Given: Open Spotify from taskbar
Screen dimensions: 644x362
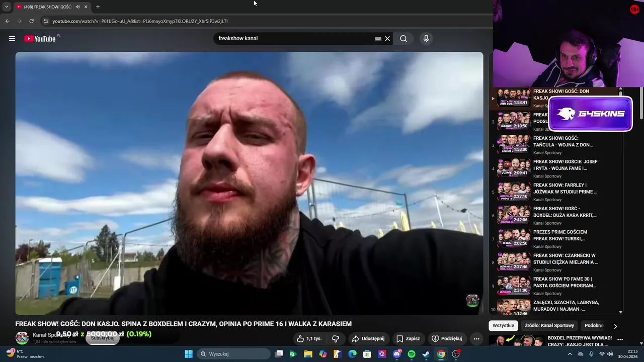Looking at the screenshot, I should click(x=411, y=354).
